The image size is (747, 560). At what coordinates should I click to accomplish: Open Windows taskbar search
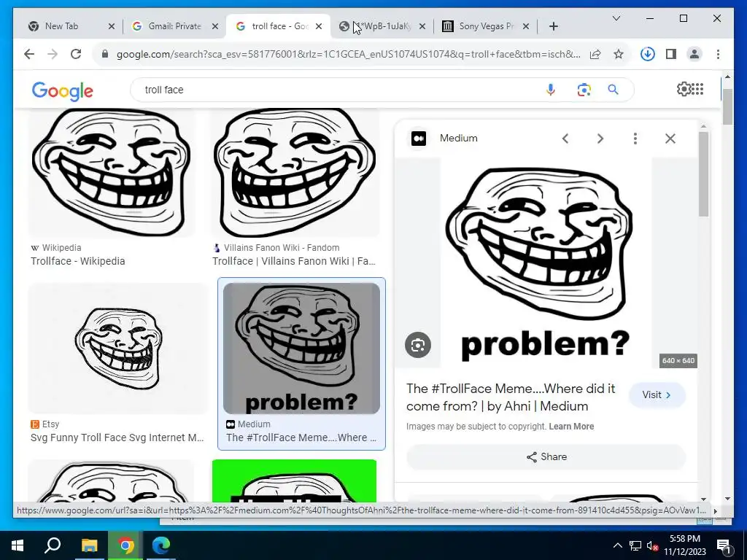[x=53, y=545]
